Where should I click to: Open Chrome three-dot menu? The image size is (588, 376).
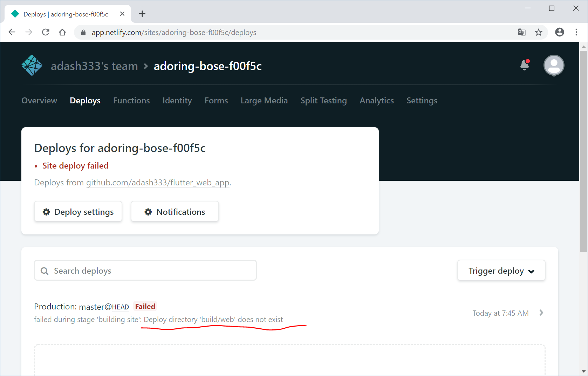576,32
